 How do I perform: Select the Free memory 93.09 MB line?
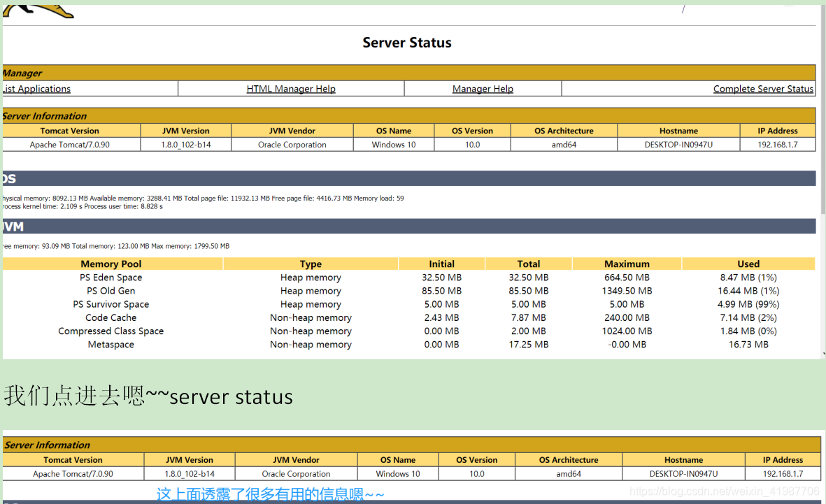(x=116, y=246)
